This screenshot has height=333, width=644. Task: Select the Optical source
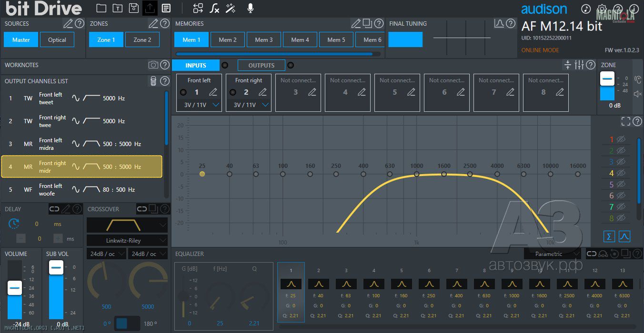coord(57,40)
